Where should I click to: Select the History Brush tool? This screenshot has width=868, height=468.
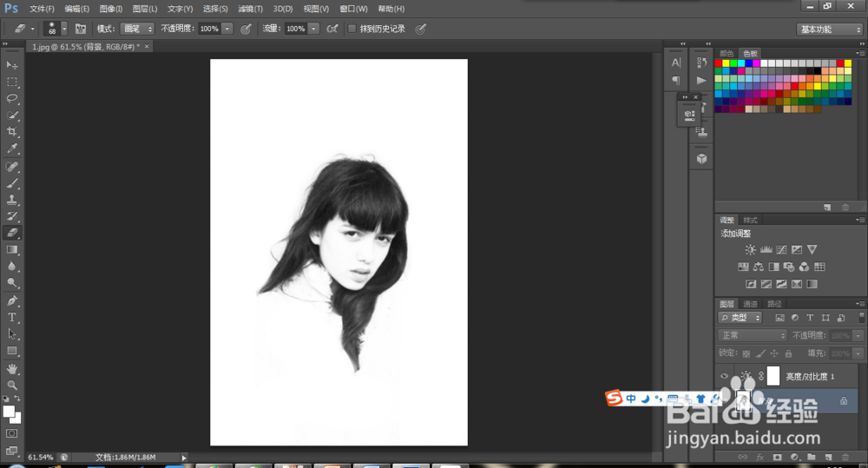click(x=11, y=216)
